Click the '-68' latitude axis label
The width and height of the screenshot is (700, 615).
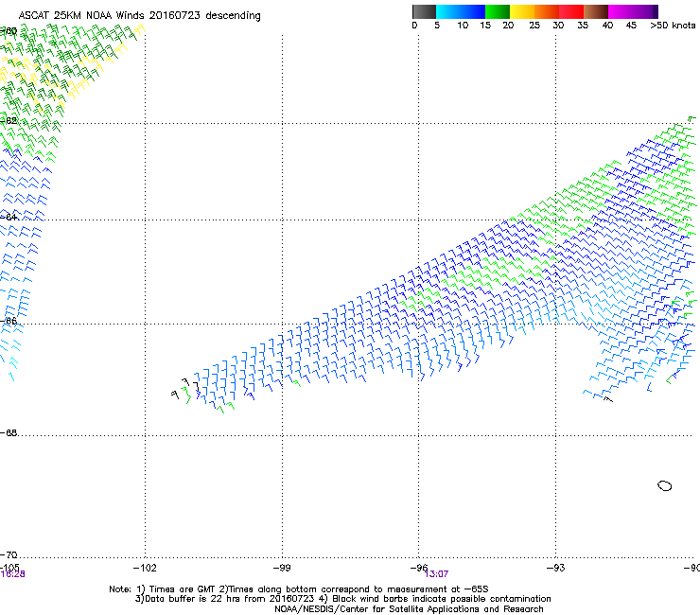[9, 433]
